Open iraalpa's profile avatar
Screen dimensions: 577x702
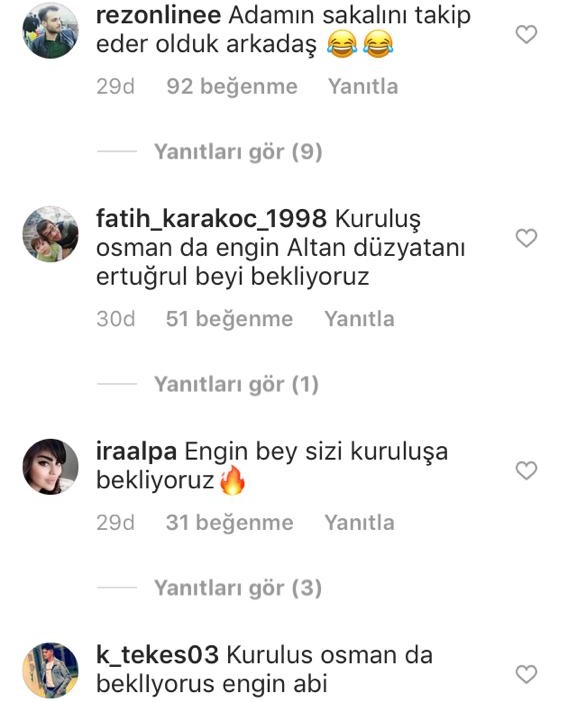[x=50, y=467]
